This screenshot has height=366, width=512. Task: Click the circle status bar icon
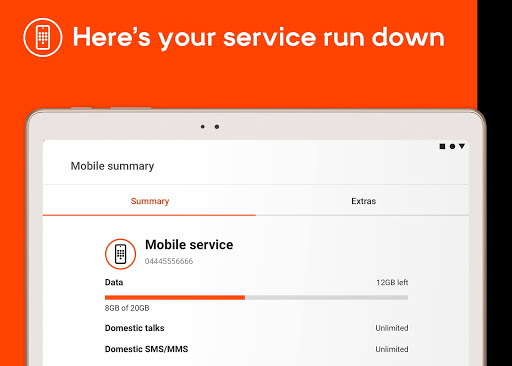[452, 146]
